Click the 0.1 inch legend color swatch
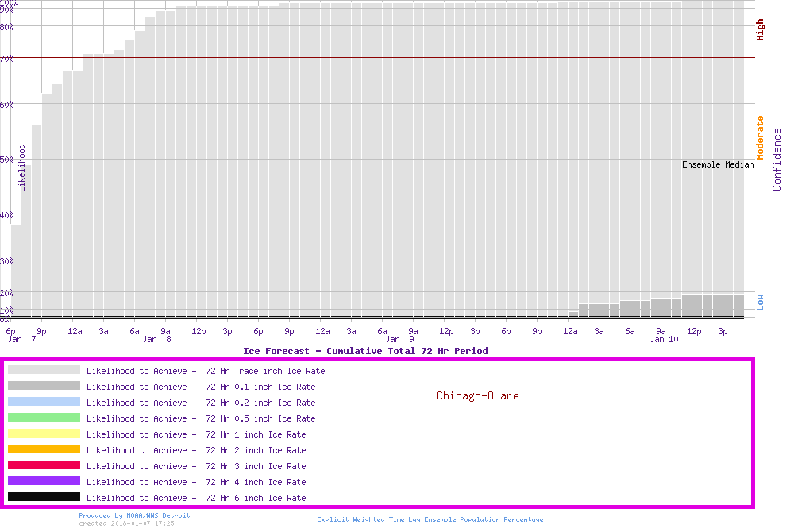794x532 pixels. click(x=44, y=386)
